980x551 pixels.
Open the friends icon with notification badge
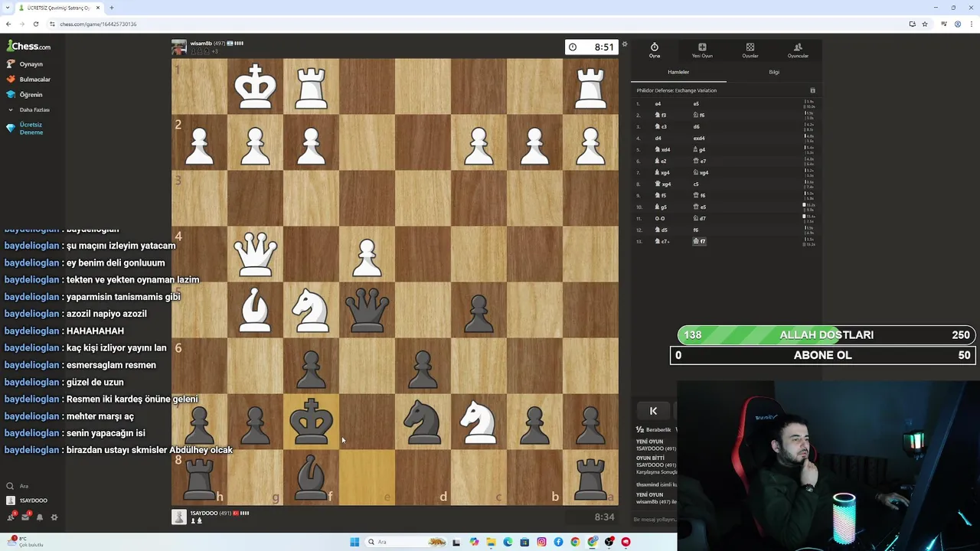click(x=11, y=517)
